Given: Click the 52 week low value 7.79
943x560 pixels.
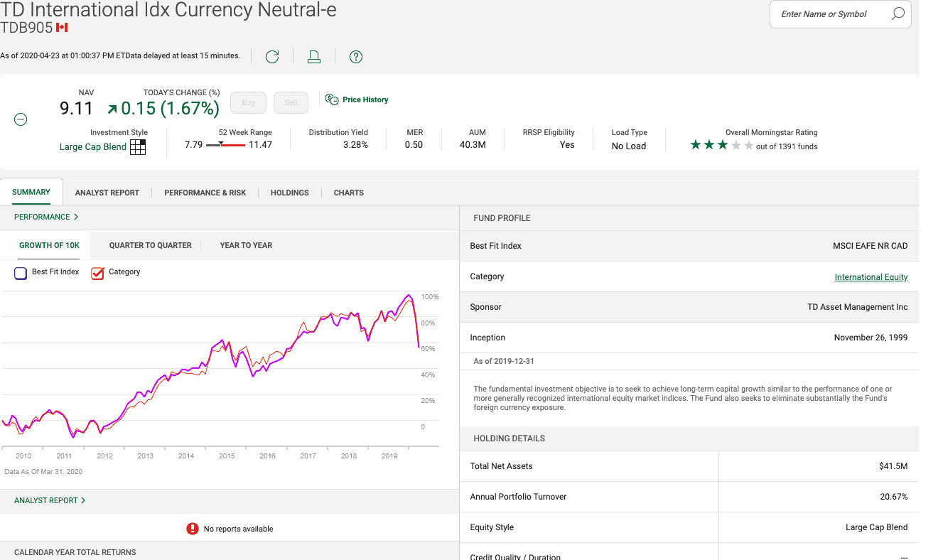Looking at the screenshot, I should (193, 145).
